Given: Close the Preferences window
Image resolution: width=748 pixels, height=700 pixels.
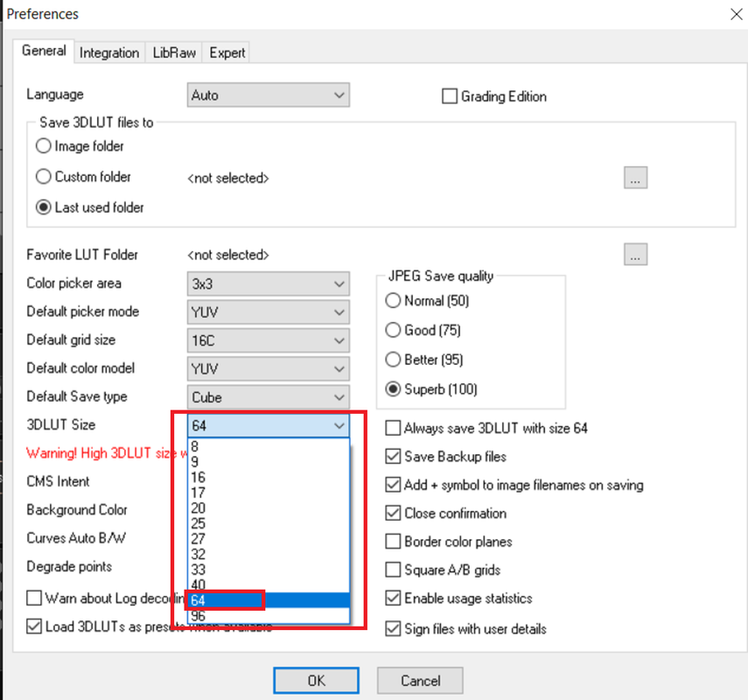Looking at the screenshot, I should click(736, 14).
